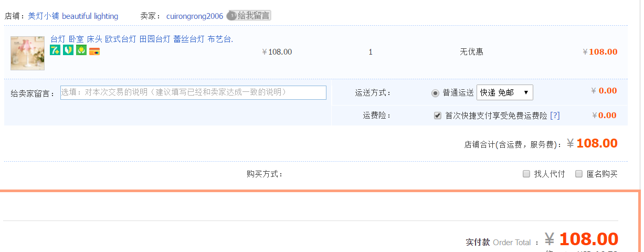The width and height of the screenshot is (644, 252).
Task: Open the 台灯 卧室 床头 product title link
Action: [x=141, y=39]
